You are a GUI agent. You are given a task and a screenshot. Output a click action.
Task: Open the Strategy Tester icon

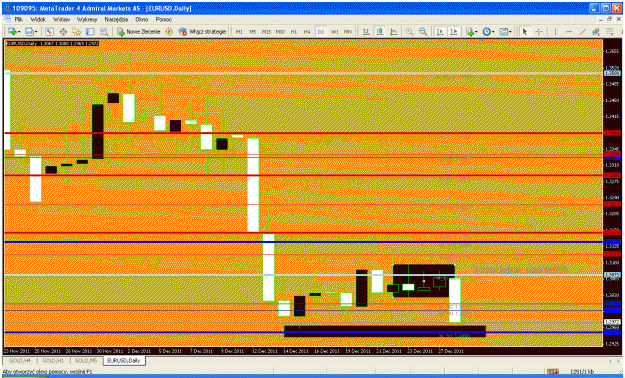104,32
